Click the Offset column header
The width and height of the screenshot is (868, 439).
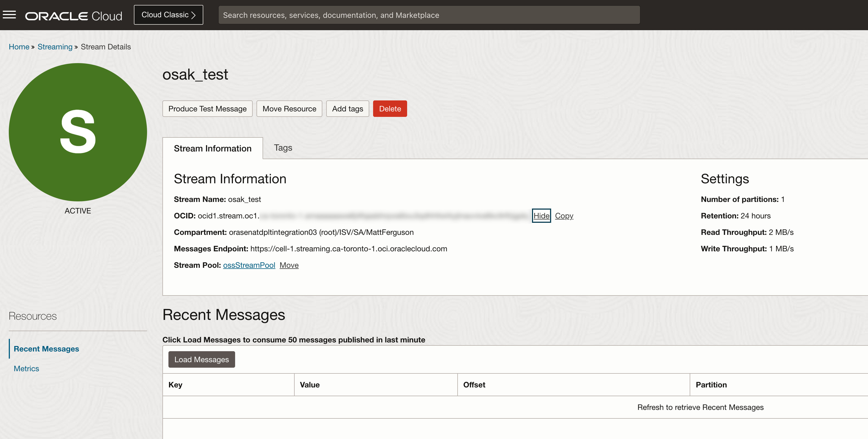tap(573, 385)
